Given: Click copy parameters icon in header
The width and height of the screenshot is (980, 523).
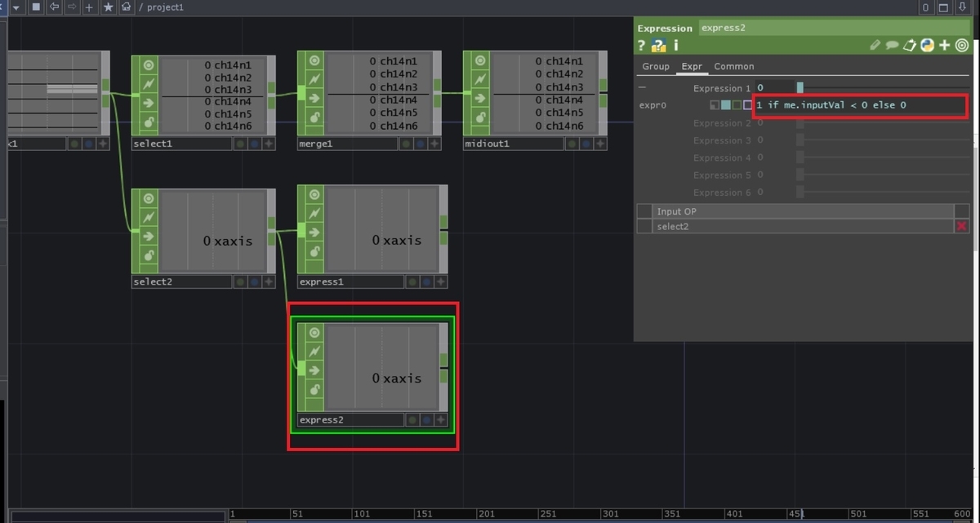Looking at the screenshot, I should point(911,46).
